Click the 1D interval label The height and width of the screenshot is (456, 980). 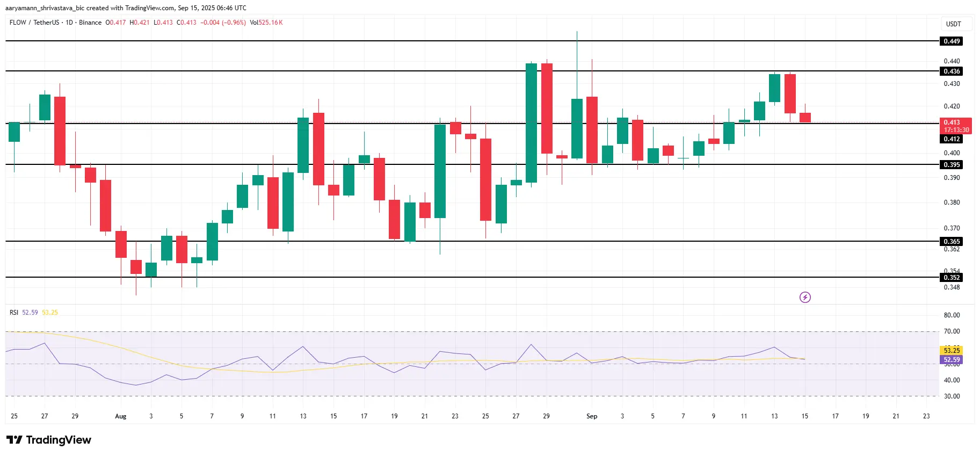[69, 23]
